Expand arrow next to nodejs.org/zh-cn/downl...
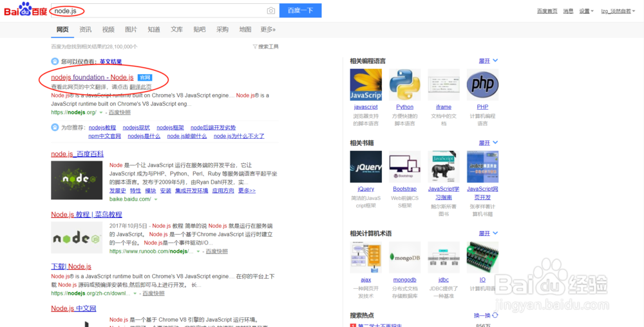 (135, 293)
